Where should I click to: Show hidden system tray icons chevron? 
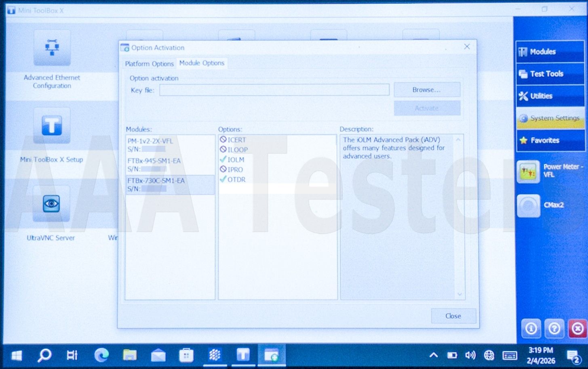[x=433, y=355]
